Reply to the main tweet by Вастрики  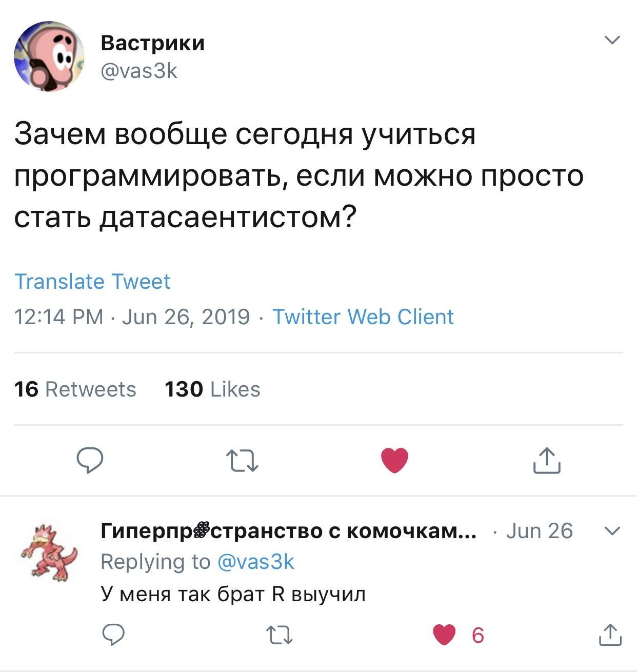[90, 460]
